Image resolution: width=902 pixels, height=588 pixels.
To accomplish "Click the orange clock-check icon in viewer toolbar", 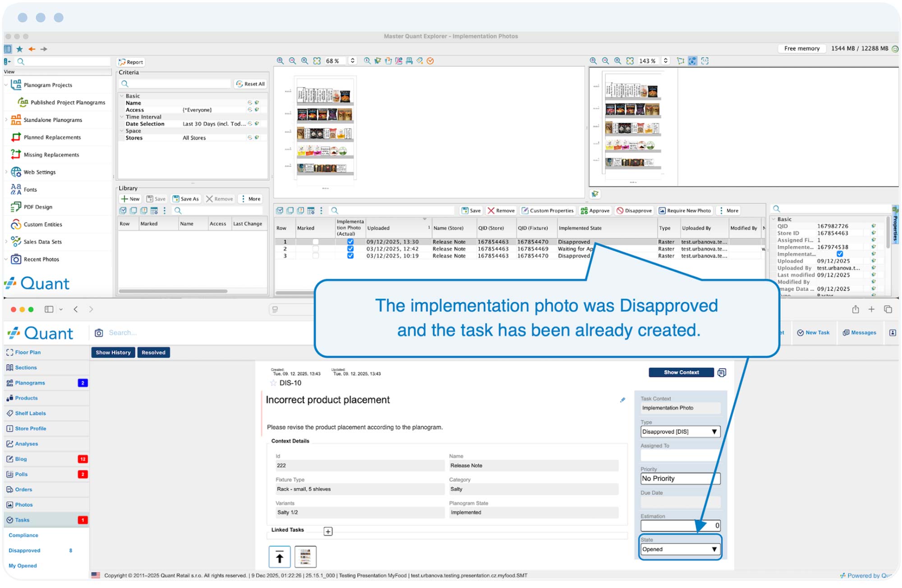I will click(x=430, y=61).
